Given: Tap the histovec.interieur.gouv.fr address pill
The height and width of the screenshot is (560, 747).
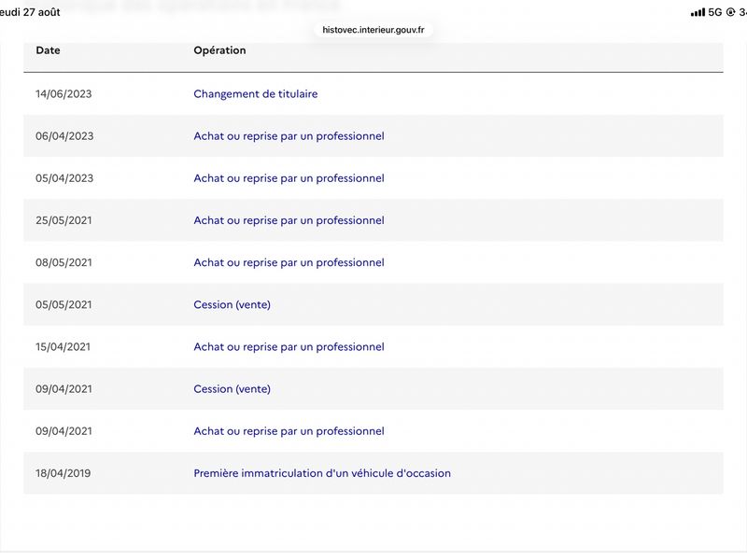Looking at the screenshot, I should tap(373, 30).
